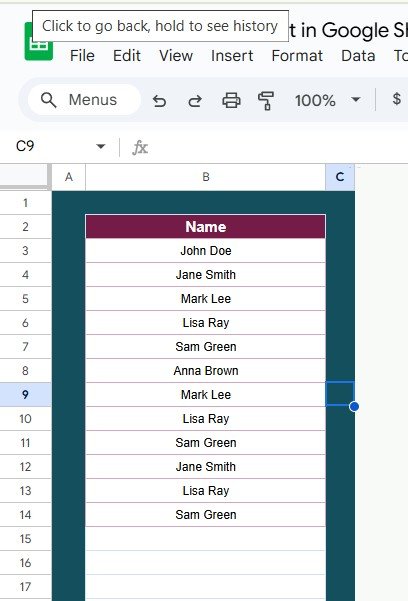Expand the C9 name box dropdown
This screenshot has height=601, width=408.
(x=100, y=146)
